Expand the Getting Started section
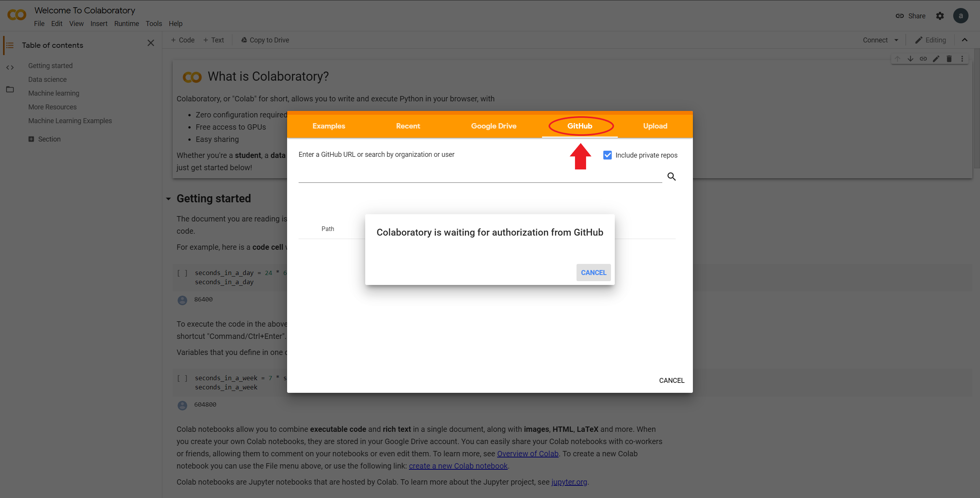This screenshot has height=498, width=980. click(x=167, y=198)
